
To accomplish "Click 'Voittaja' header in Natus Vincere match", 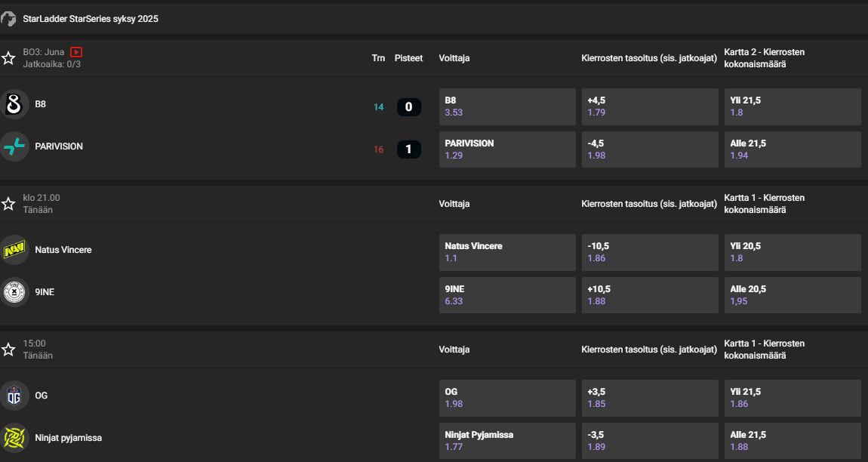I will (x=454, y=204).
